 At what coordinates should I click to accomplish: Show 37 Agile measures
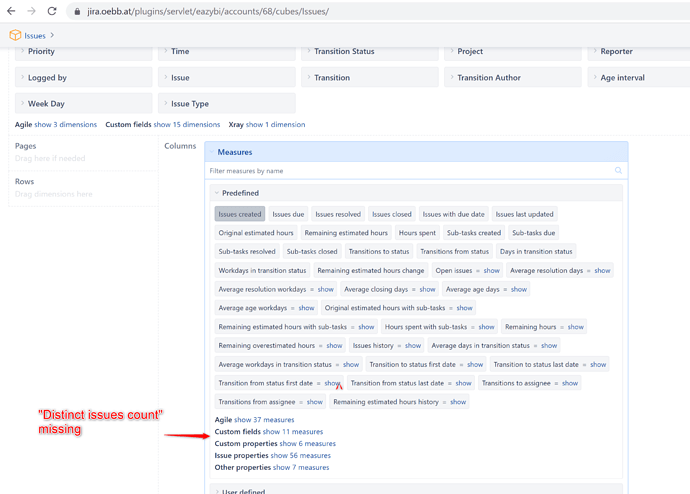click(264, 420)
